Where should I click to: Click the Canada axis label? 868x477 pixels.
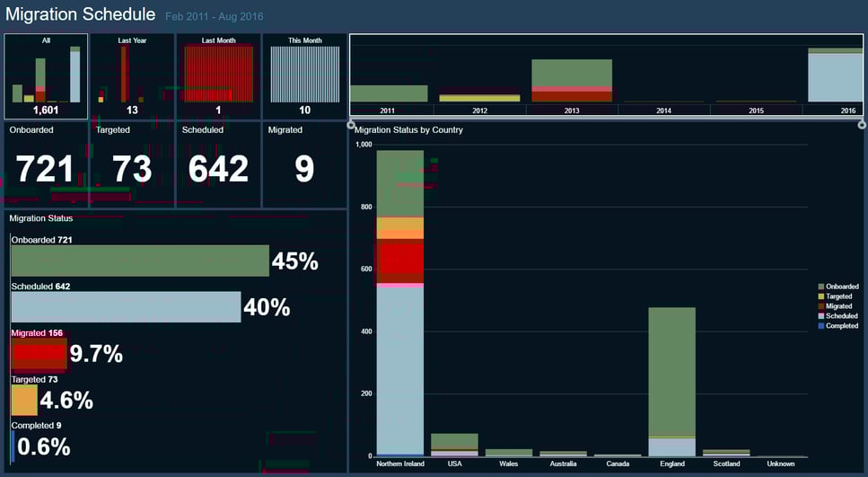[x=618, y=464]
